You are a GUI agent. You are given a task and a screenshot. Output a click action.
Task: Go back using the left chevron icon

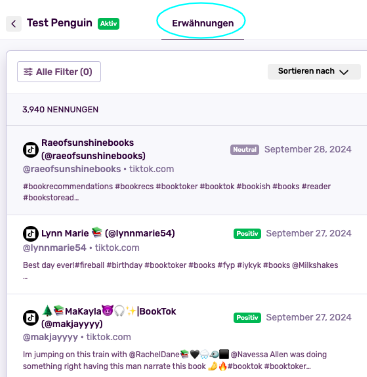14,24
